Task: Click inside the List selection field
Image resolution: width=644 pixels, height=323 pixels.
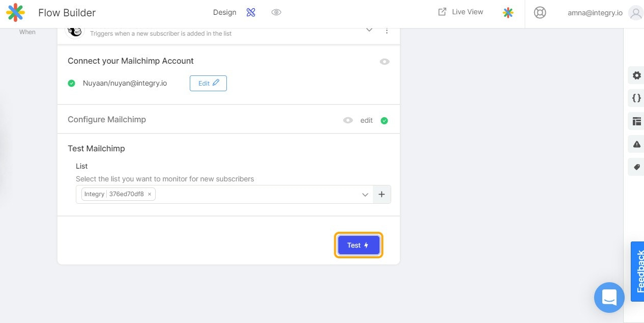Action: (x=224, y=194)
